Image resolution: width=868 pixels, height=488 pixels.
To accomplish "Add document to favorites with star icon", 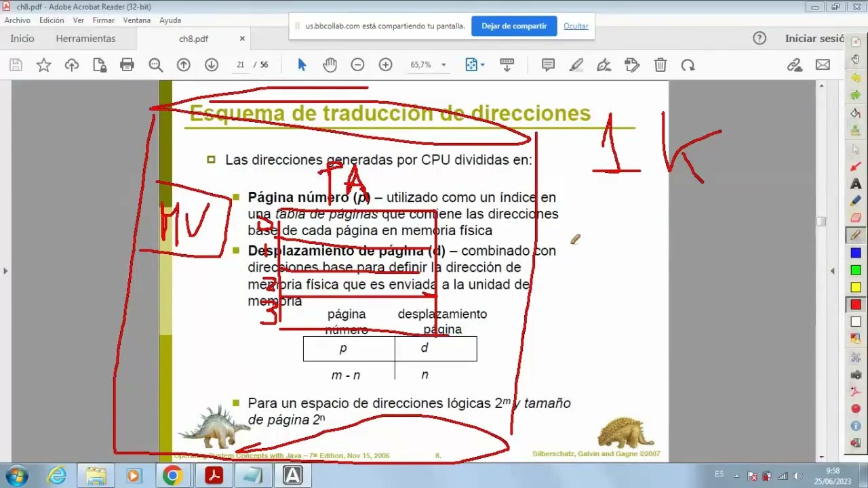I will [x=44, y=65].
